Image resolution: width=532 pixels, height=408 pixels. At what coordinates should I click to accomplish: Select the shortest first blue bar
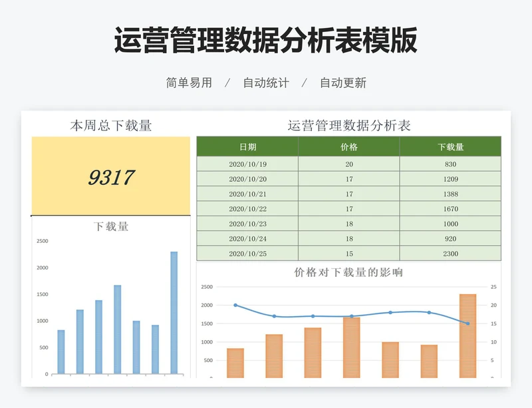(61, 351)
